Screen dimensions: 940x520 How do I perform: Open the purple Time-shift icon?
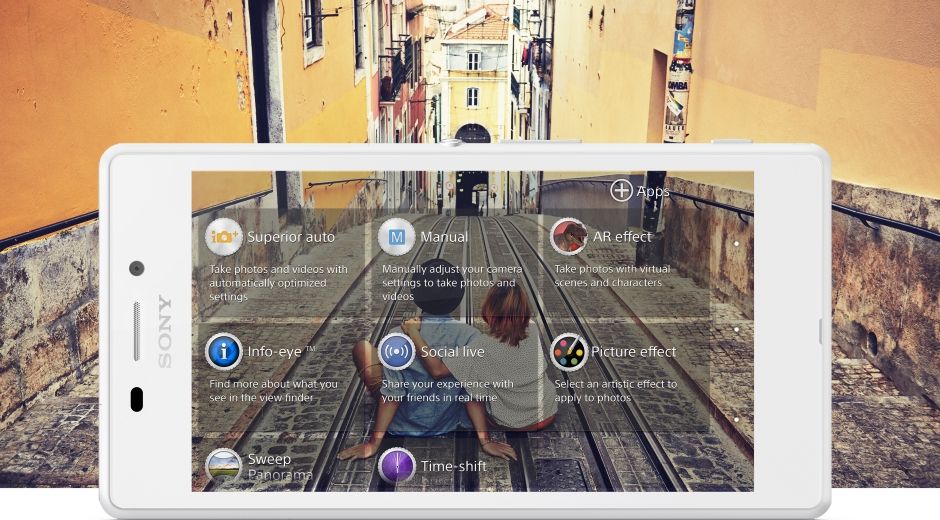coord(397,466)
